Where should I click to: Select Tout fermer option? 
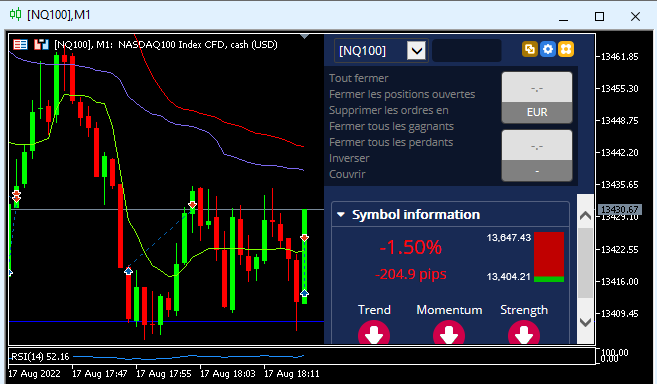[359, 78]
